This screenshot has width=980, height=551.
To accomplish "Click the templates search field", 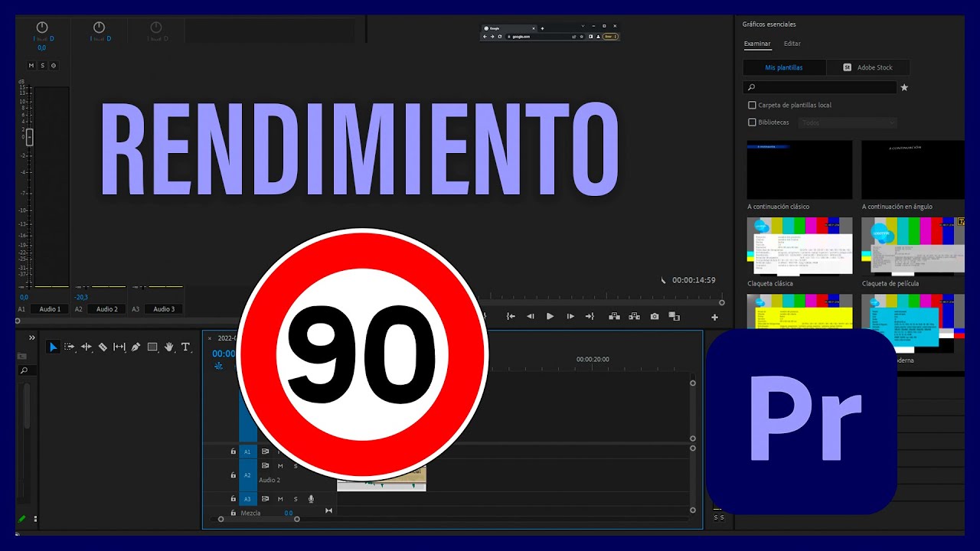I will pos(820,87).
